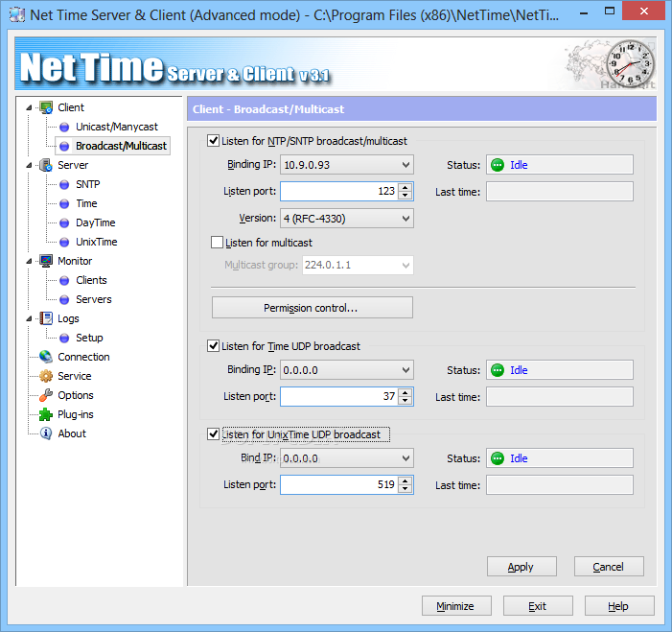672x632 pixels.
Task: Click the Options wrench icon
Action: (46, 395)
